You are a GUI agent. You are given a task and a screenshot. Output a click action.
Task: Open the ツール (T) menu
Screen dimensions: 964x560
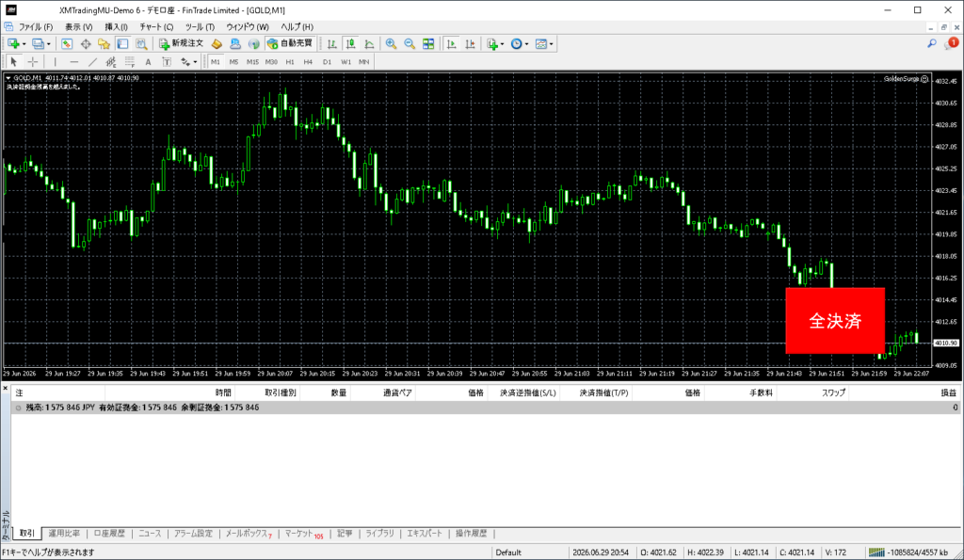click(x=200, y=27)
